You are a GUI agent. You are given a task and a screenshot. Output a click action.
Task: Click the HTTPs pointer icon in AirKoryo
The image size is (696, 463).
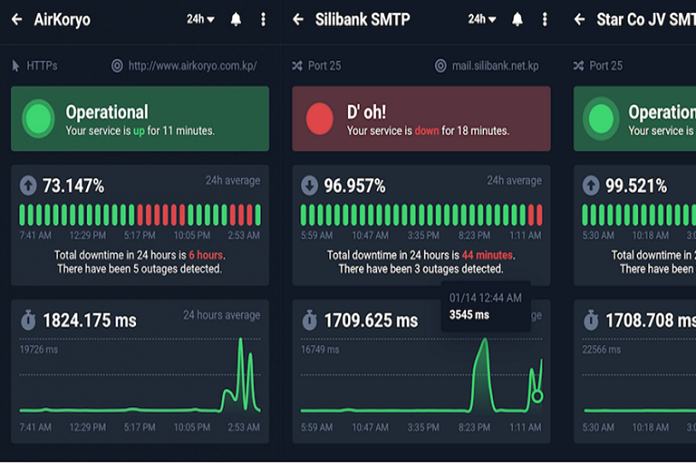pos(16,66)
